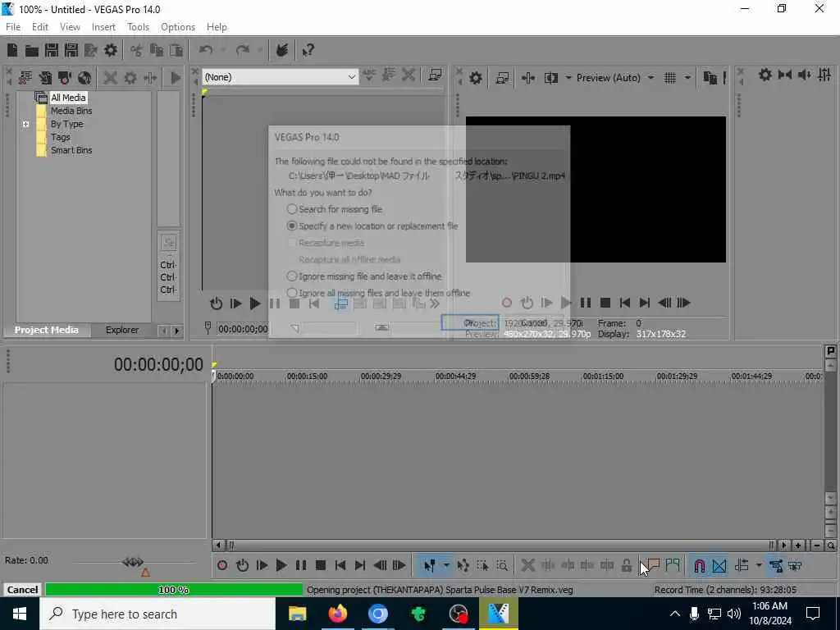840x630 pixels.
Task: Click the Undo arrow
Action: click(x=206, y=50)
